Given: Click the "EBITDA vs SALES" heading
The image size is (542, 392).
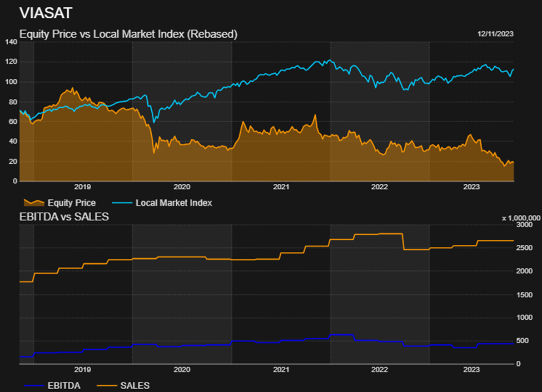Looking at the screenshot, I should (64, 217).
